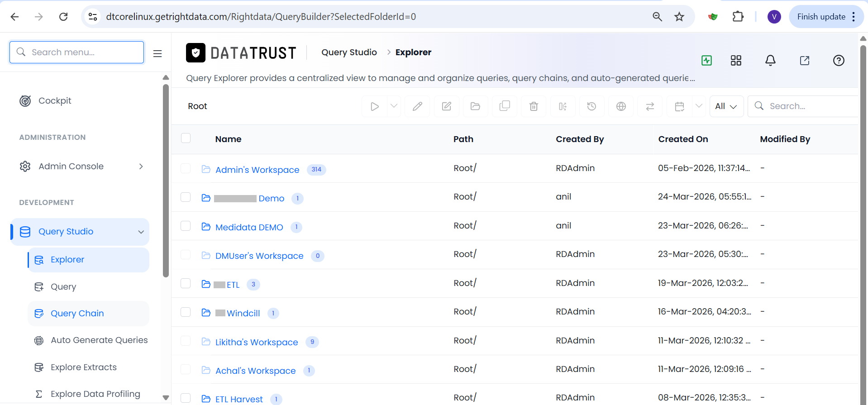This screenshot has width=868, height=405.
Task: Click folder icon beside Medidata DEMO
Action: [206, 227]
